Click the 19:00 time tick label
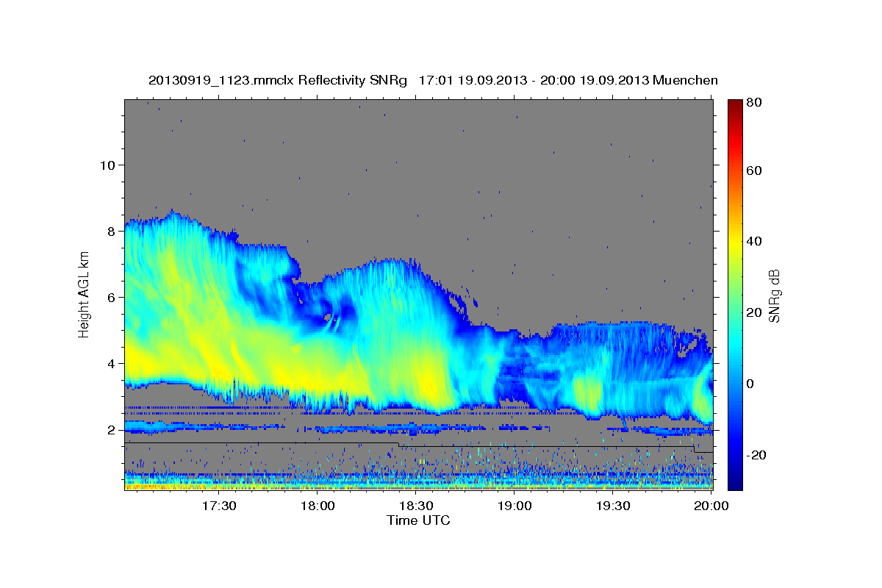 514,506
